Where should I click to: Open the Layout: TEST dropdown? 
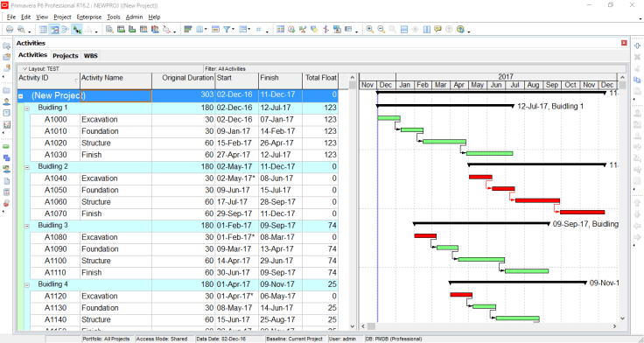pyautogui.click(x=40, y=69)
